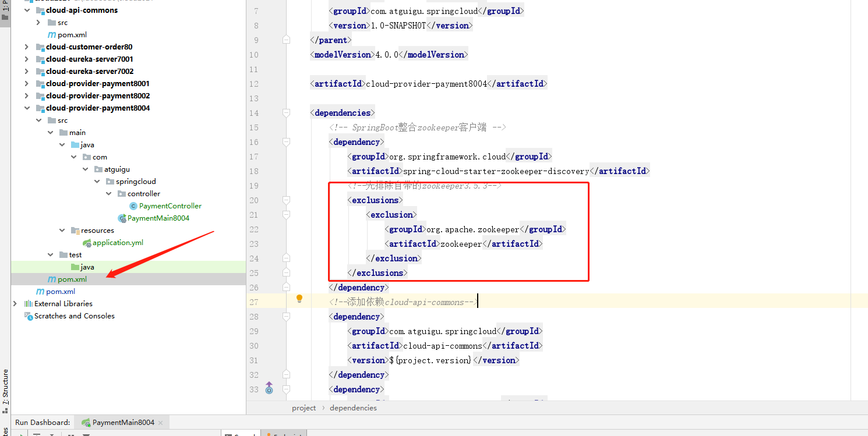Image resolution: width=868 pixels, height=436 pixels.
Task: Click the light bulb intention icon at line 27
Action: point(299,299)
